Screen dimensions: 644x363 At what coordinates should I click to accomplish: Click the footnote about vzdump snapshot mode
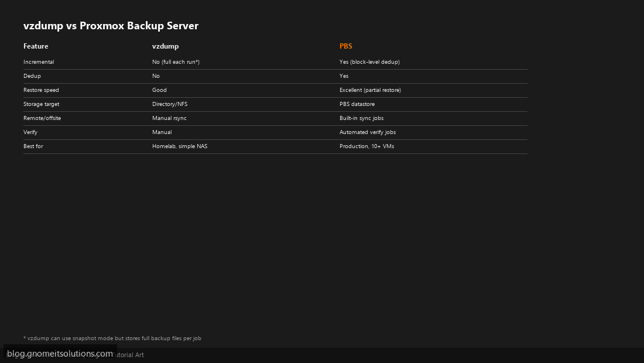click(112, 338)
